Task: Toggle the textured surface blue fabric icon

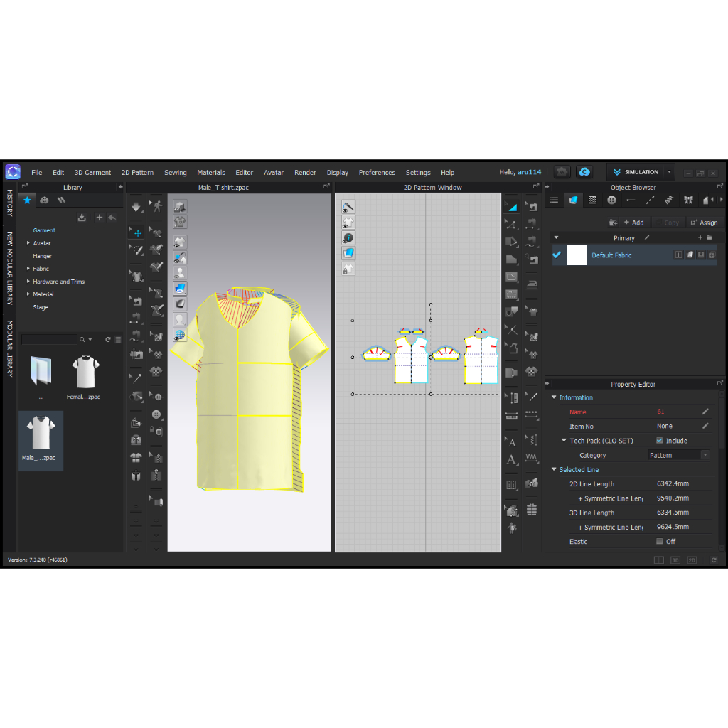Action: [x=180, y=289]
